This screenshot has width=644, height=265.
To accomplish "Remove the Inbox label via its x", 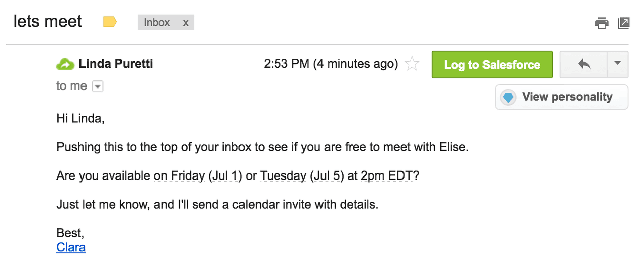I will [x=186, y=23].
